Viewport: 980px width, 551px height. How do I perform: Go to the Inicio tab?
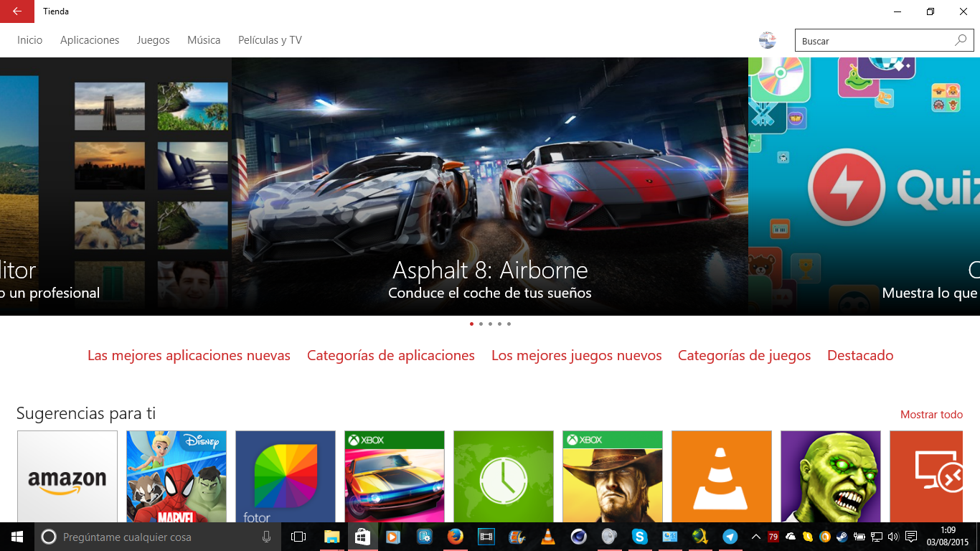click(30, 40)
